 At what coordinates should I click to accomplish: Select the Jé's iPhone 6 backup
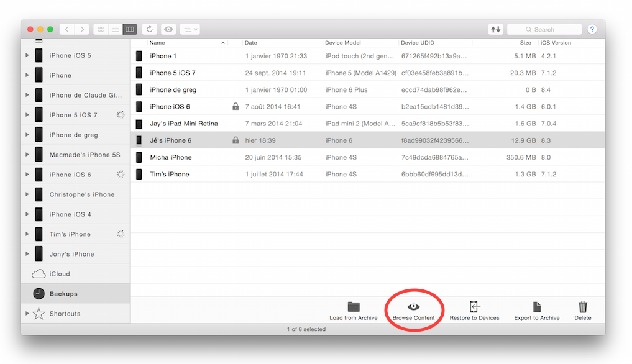pyautogui.click(x=368, y=140)
